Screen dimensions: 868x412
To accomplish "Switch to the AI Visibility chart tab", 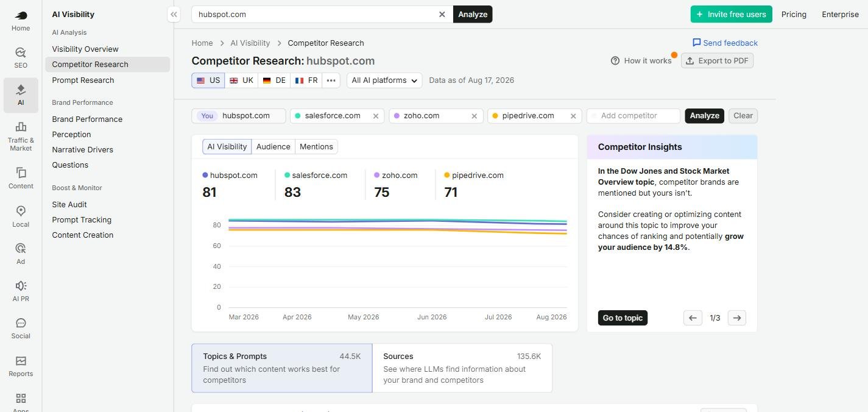I will [x=227, y=146].
